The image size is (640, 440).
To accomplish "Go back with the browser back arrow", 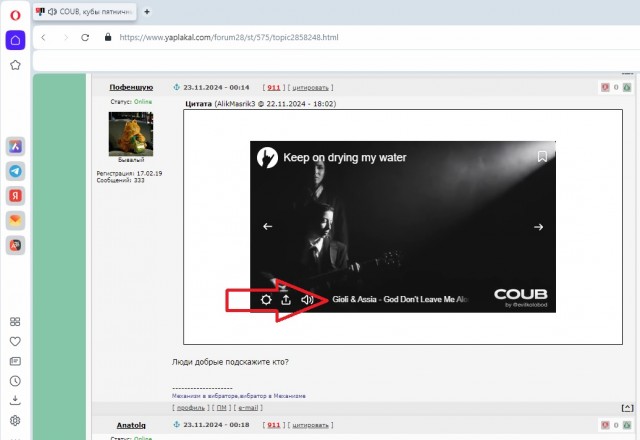I will 43,38.
